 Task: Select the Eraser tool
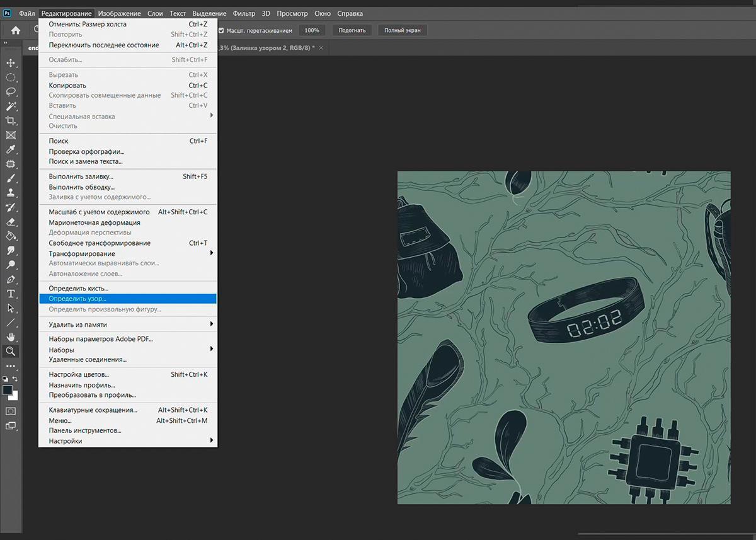point(11,222)
